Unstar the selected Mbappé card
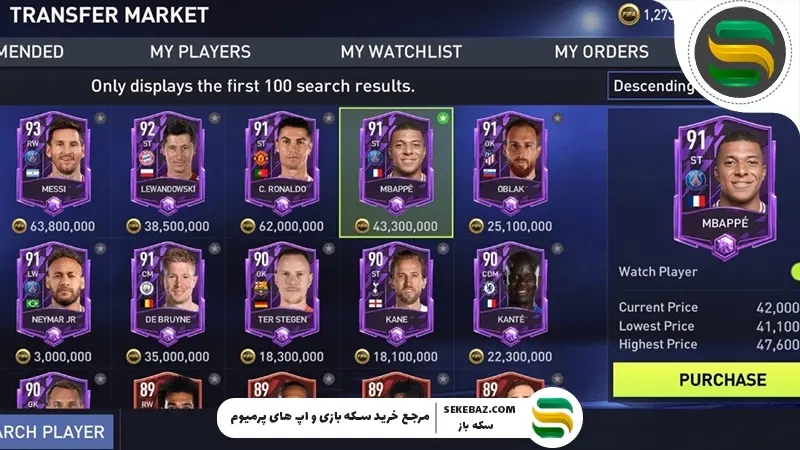The width and height of the screenshot is (800, 450). tap(443, 118)
